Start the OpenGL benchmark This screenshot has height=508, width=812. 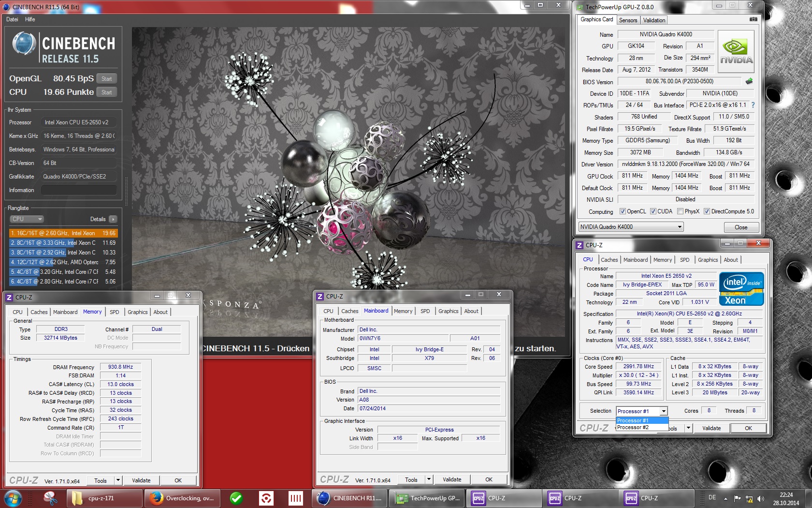(107, 79)
